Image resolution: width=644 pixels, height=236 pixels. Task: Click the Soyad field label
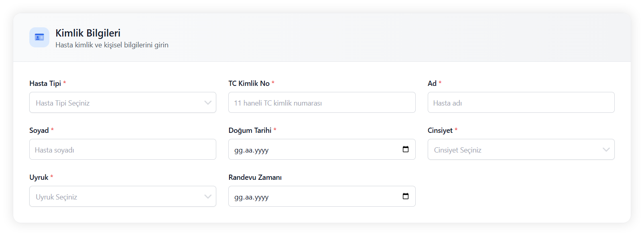pyautogui.click(x=39, y=130)
